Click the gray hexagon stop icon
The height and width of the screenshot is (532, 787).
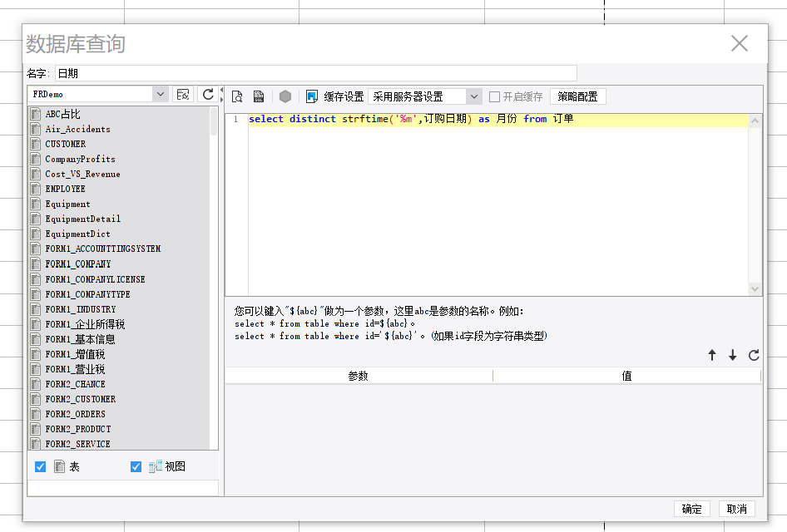(x=285, y=96)
